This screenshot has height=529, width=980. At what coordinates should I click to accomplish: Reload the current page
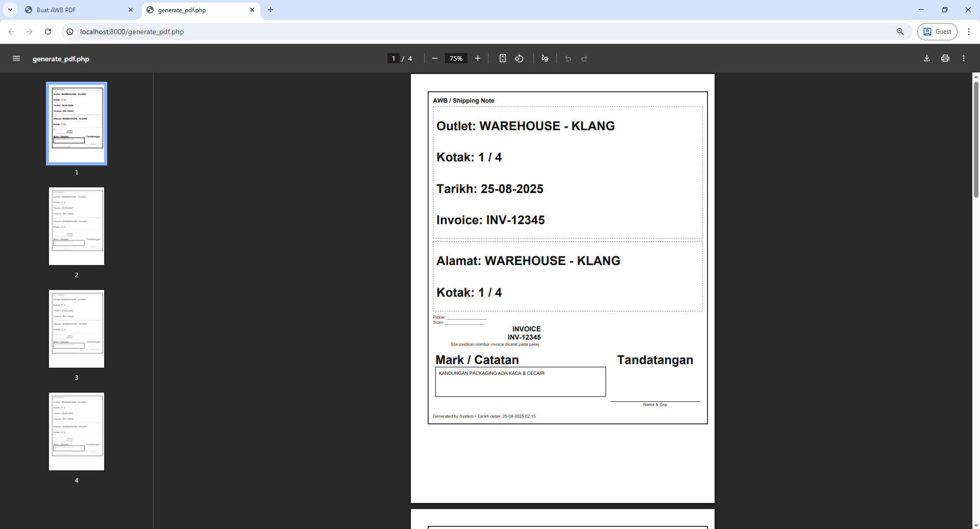(47, 31)
